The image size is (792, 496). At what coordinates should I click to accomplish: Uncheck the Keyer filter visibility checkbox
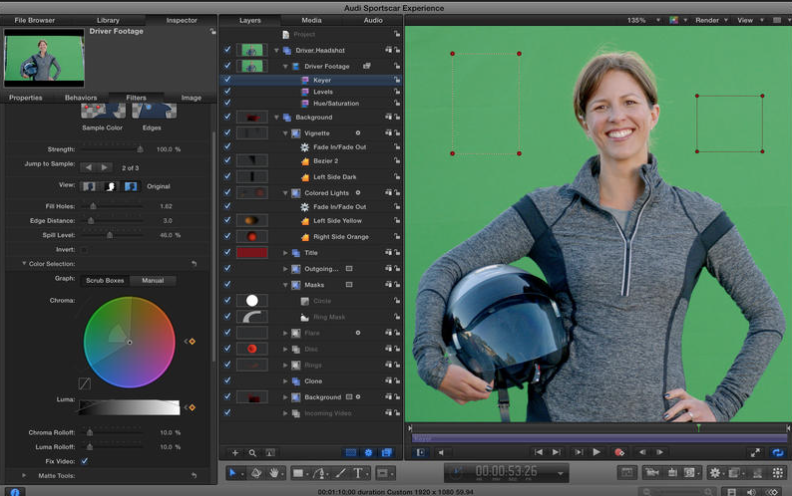click(x=227, y=79)
